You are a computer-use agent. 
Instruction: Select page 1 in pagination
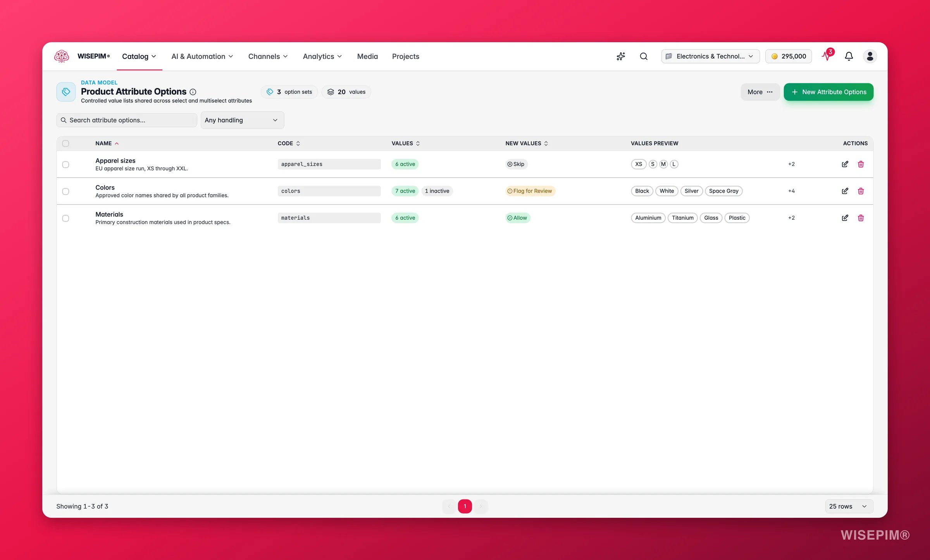click(x=465, y=506)
